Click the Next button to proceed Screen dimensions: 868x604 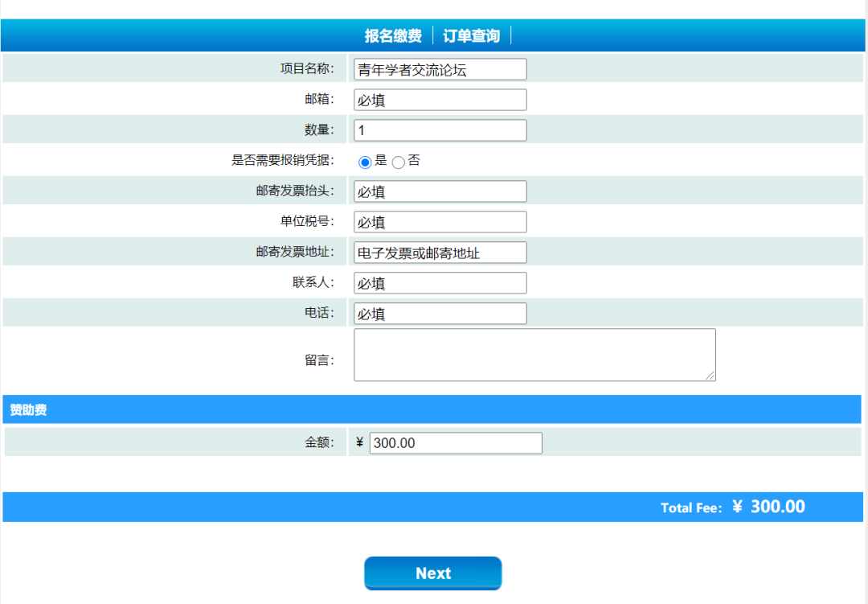coord(432,573)
